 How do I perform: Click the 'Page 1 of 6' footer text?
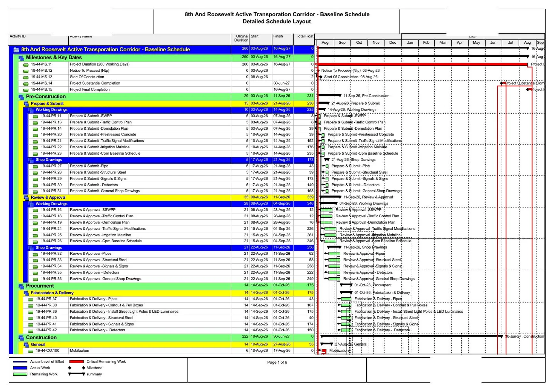pyautogui.click(x=277, y=363)
